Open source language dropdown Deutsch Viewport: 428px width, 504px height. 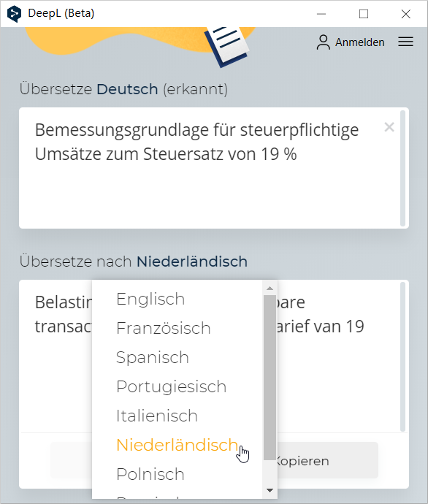coord(127,89)
